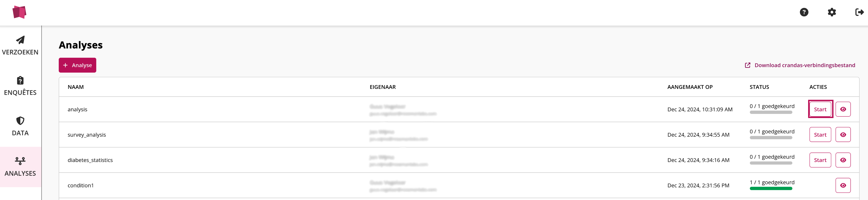Click the + Analyse button
The image size is (868, 200).
(x=77, y=65)
